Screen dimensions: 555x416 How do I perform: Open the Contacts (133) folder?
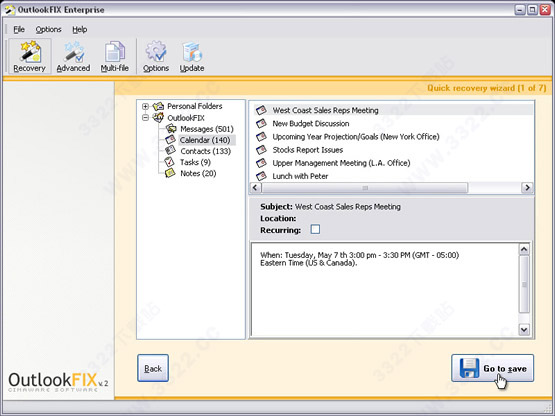point(205,151)
